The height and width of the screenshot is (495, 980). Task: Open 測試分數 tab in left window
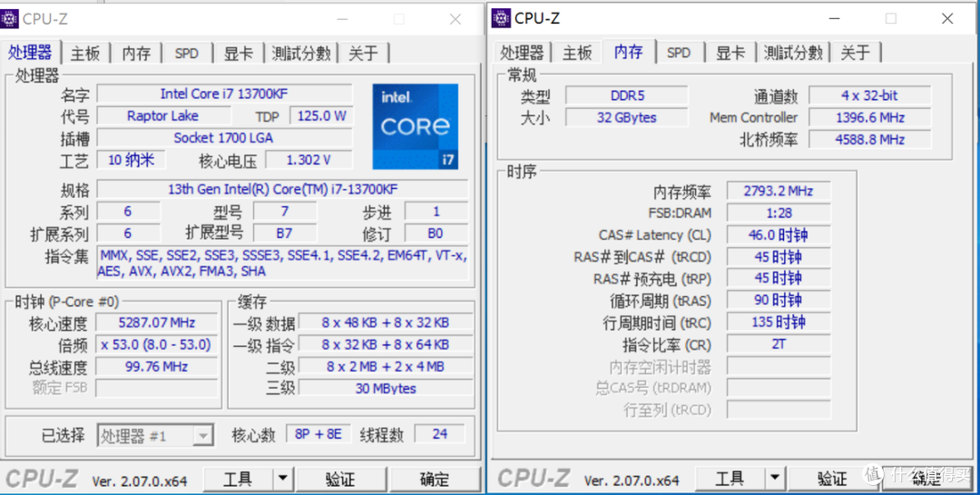[x=301, y=54]
